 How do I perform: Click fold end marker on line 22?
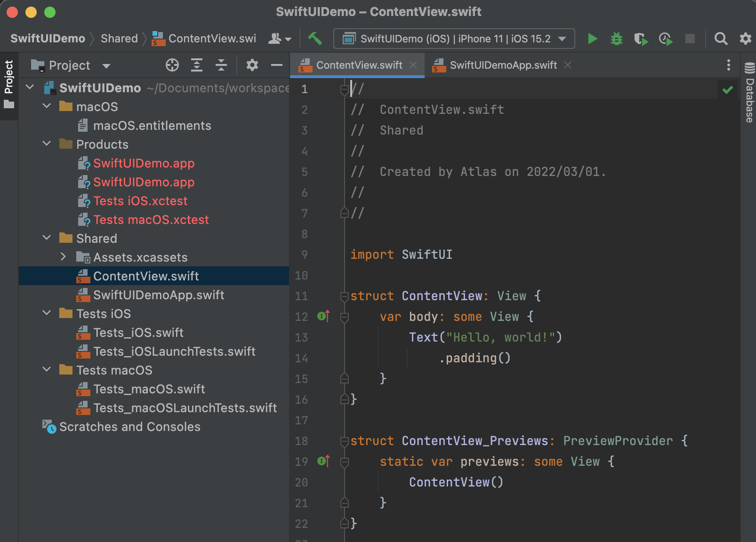tap(344, 524)
